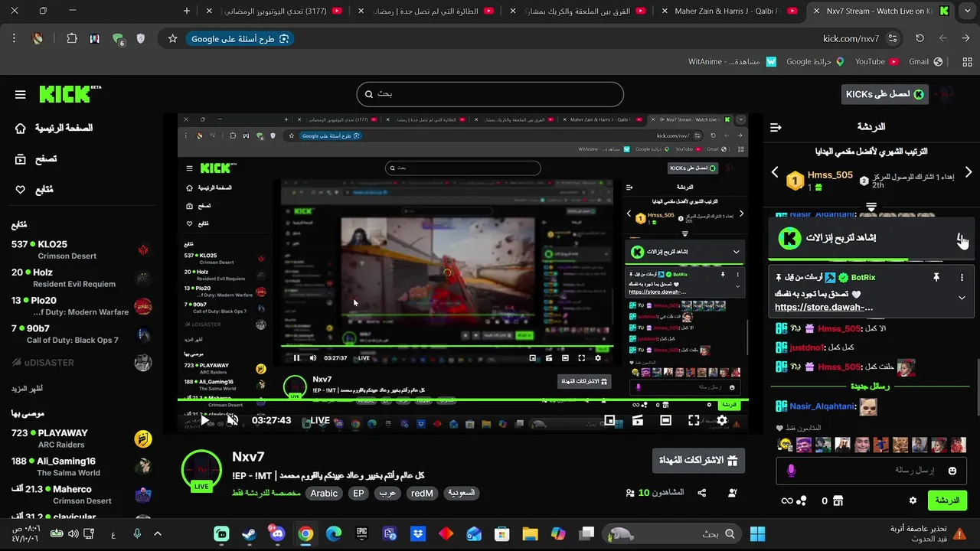Switch to the (3177) YouTube tab
980x551 pixels.
tap(275, 11)
